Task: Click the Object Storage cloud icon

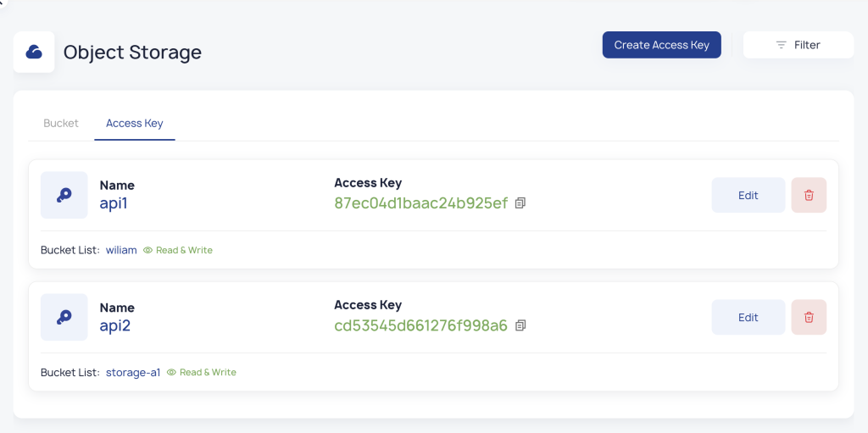Action: 34,52
